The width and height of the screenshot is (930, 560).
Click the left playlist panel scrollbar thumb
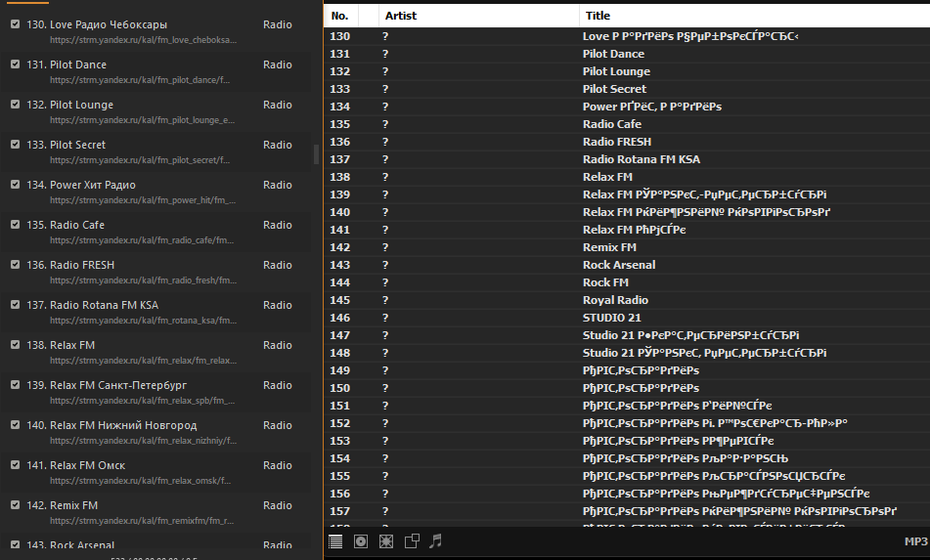pos(316,154)
